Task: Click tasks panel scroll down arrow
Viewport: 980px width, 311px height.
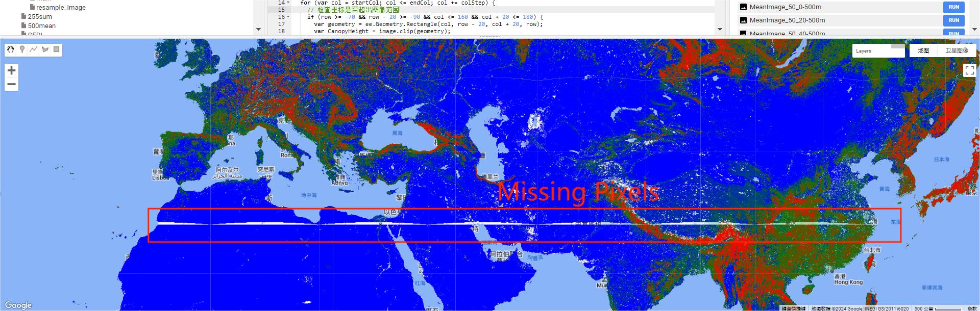Action: pyautogui.click(x=975, y=30)
